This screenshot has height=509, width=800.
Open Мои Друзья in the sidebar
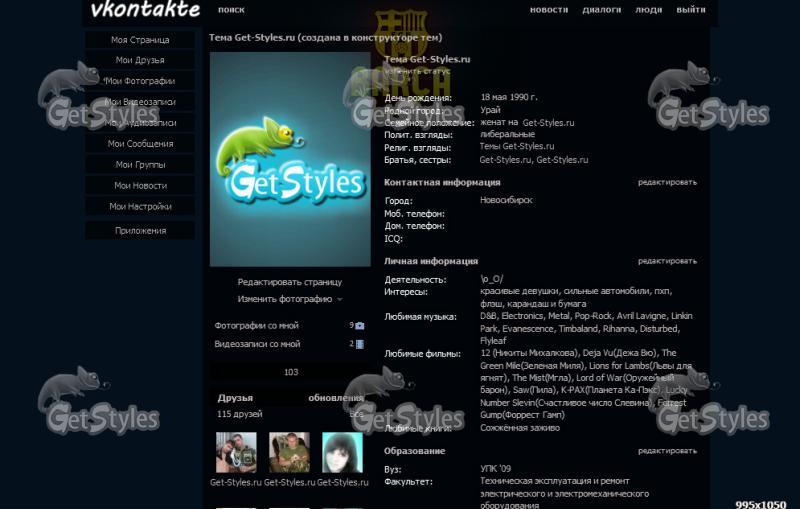pyautogui.click(x=140, y=60)
